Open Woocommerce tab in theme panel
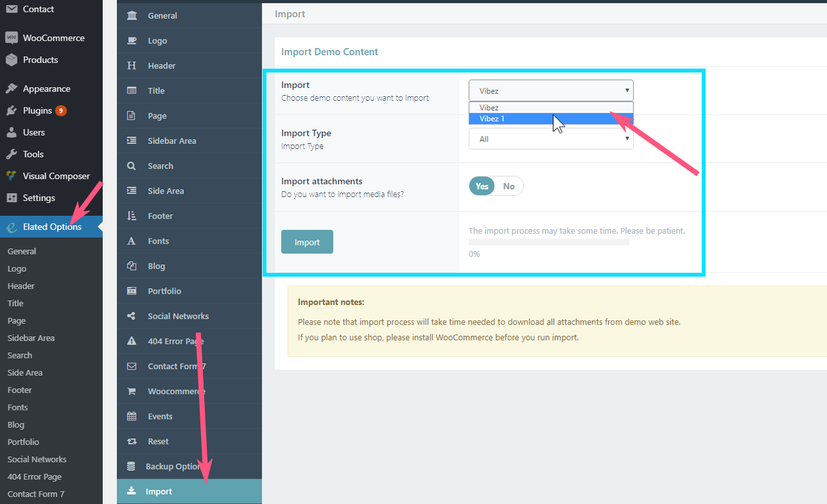Viewport: 827px width, 504px height. click(x=189, y=392)
